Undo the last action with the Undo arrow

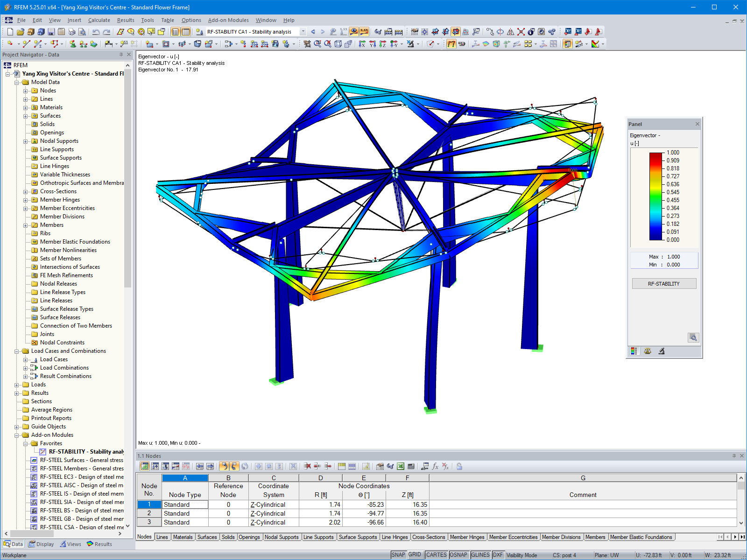(96, 32)
